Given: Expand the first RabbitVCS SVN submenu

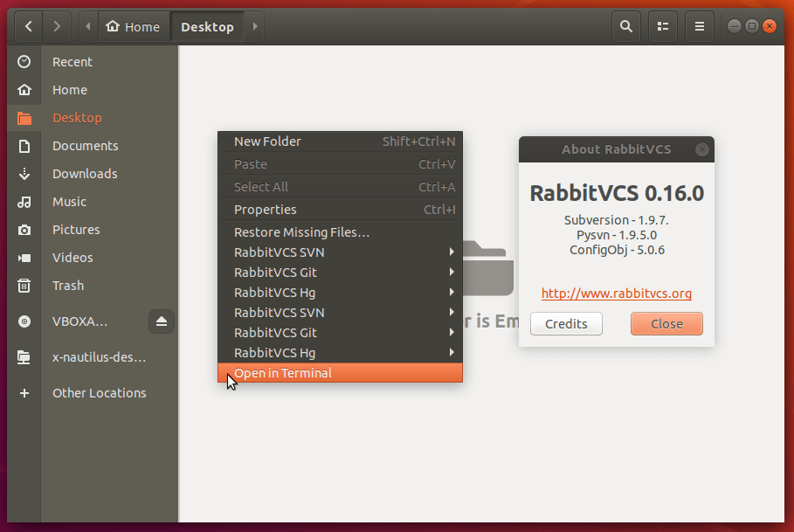Looking at the screenshot, I should click(340, 252).
